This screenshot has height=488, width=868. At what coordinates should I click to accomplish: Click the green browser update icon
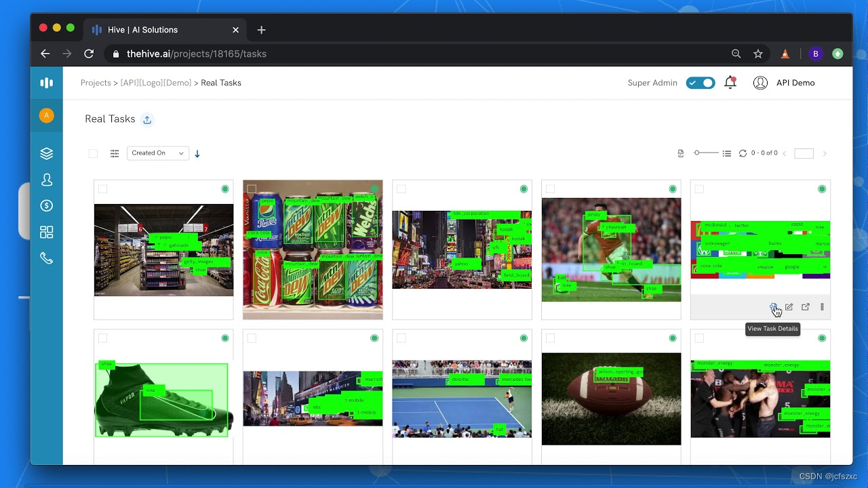pyautogui.click(x=837, y=54)
